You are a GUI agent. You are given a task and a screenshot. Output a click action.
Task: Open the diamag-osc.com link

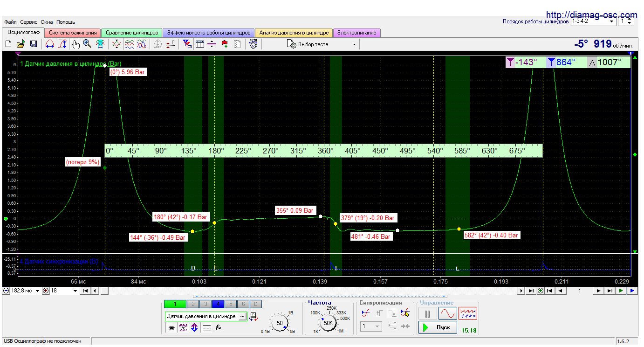(591, 15)
